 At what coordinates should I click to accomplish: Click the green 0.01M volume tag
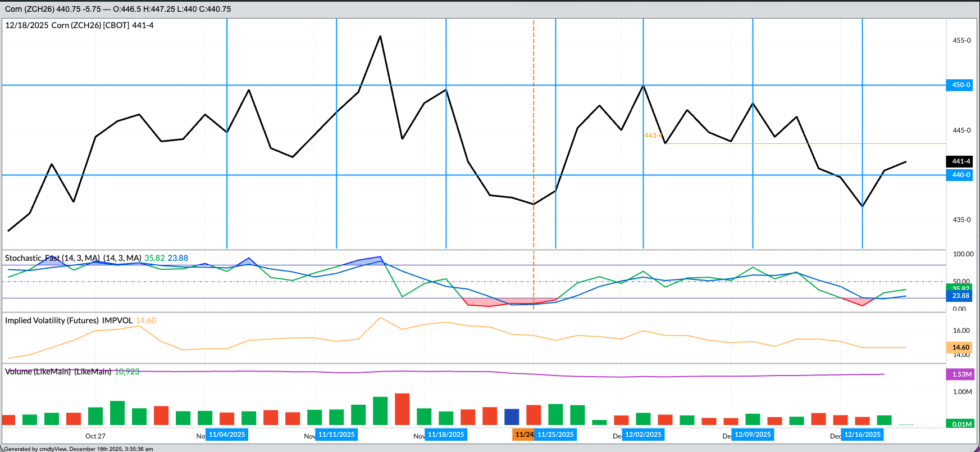click(x=961, y=424)
